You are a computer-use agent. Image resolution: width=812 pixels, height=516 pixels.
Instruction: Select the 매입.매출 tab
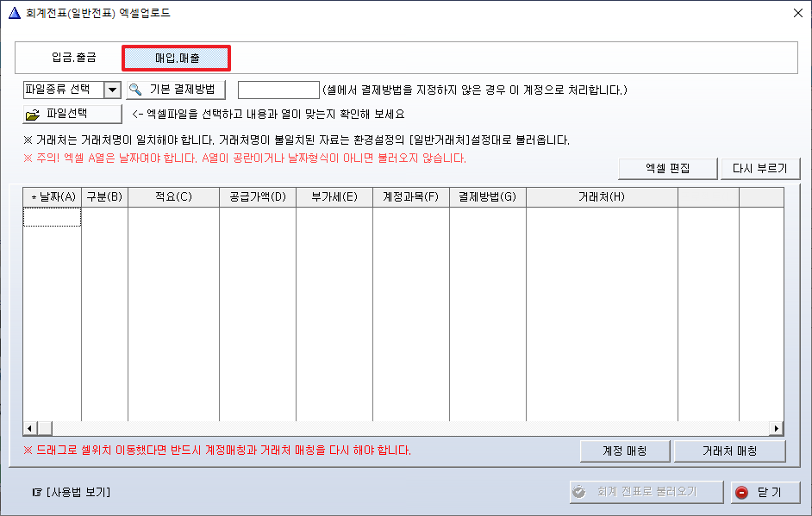point(177,58)
